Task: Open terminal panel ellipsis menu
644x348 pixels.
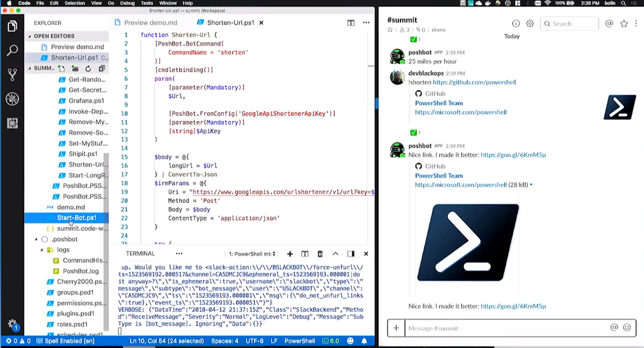Action: pos(179,254)
